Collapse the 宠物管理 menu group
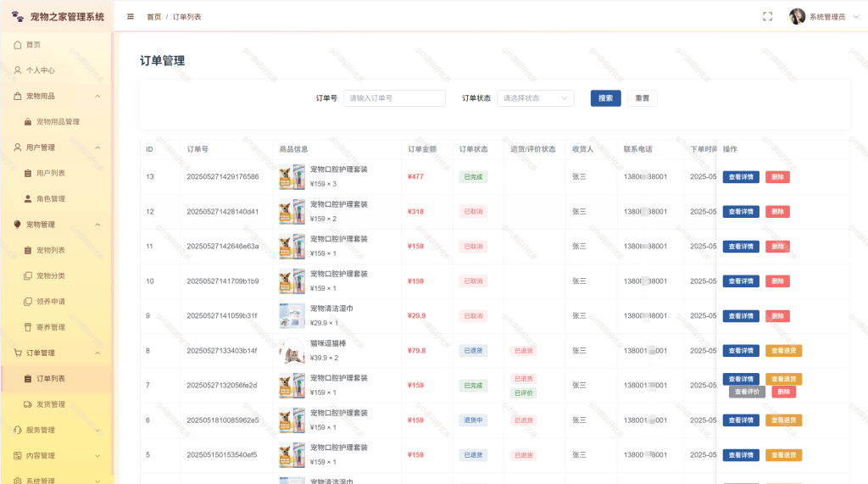This screenshot has height=484, width=868. pyautogui.click(x=97, y=225)
